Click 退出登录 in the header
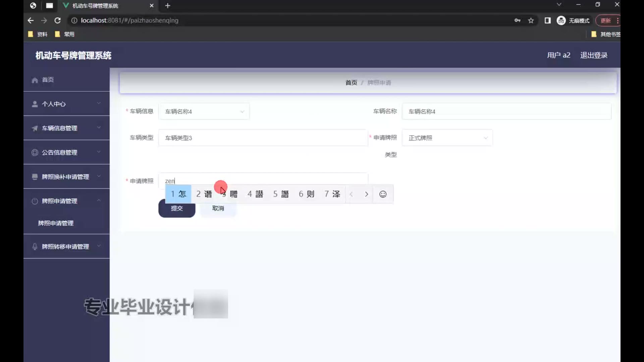The width and height of the screenshot is (644, 362). [x=594, y=55]
